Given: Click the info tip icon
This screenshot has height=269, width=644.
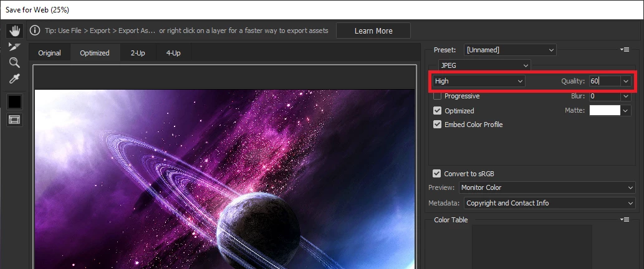Looking at the screenshot, I should pos(36,31).
